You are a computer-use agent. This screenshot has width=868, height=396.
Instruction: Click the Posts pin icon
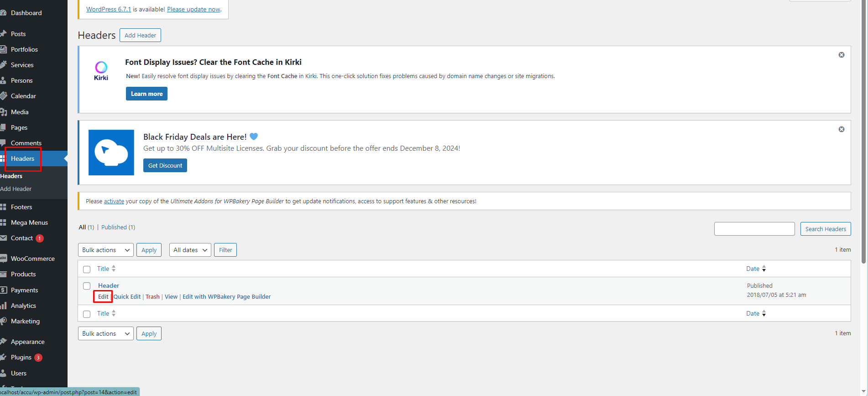click(3, 34)
